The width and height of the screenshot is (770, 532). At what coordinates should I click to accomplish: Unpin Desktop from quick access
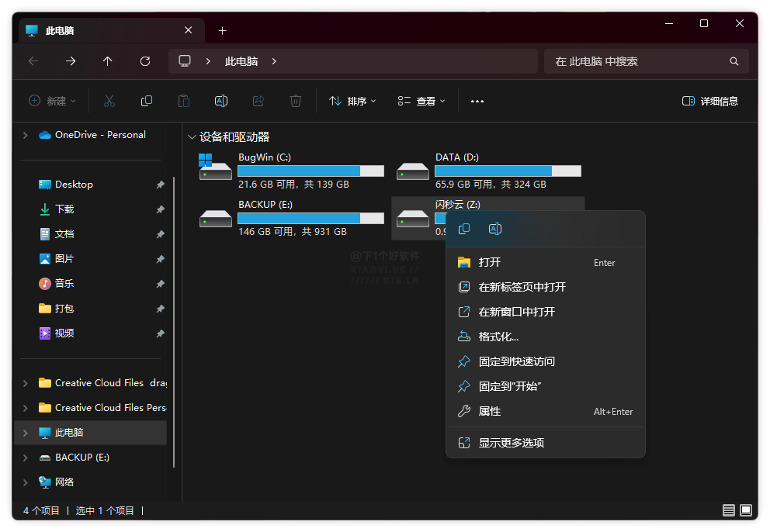[160, 185]
